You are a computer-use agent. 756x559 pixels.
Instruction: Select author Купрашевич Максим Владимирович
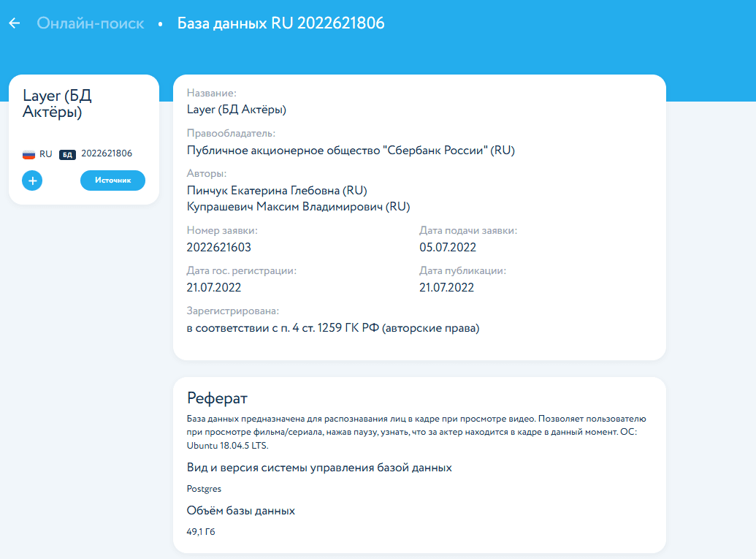298,207
